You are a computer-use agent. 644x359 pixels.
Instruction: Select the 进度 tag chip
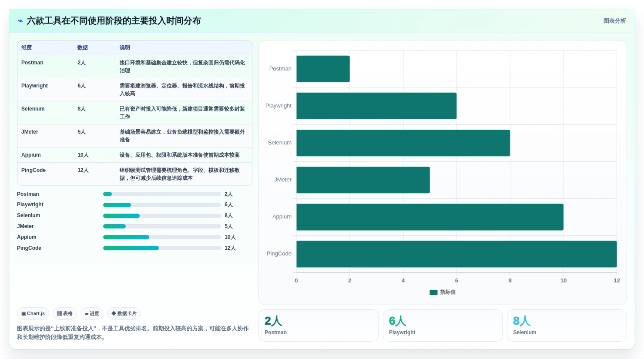click(x=92, y=313)
